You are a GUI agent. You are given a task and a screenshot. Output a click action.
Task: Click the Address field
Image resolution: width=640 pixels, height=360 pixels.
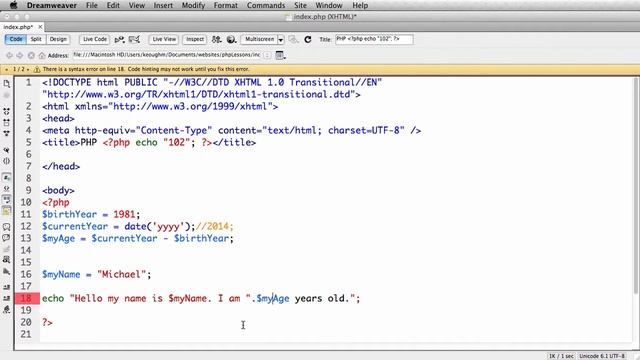click(167, 55)
